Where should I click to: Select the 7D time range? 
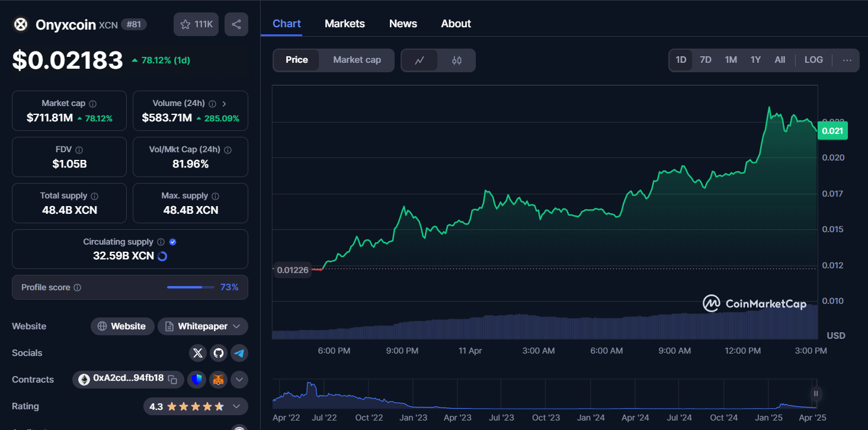click(705, 60)
